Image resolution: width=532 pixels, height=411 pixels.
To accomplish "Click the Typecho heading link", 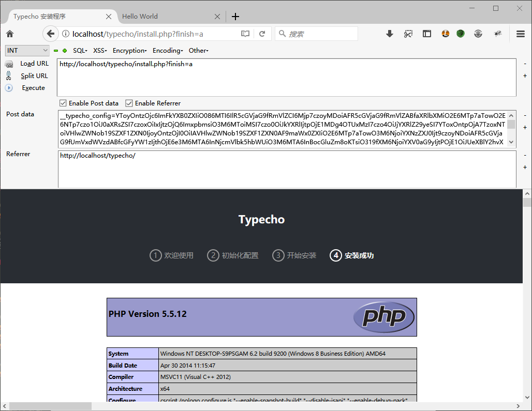I will pos(261,219).
